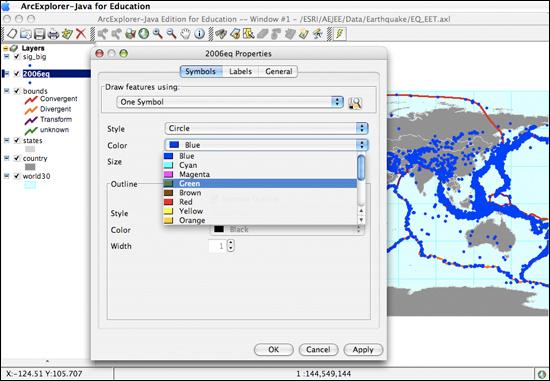This screenshot has height=381, width=550.
Task: Select the Pan hand tool
Action: coord(185,34)
